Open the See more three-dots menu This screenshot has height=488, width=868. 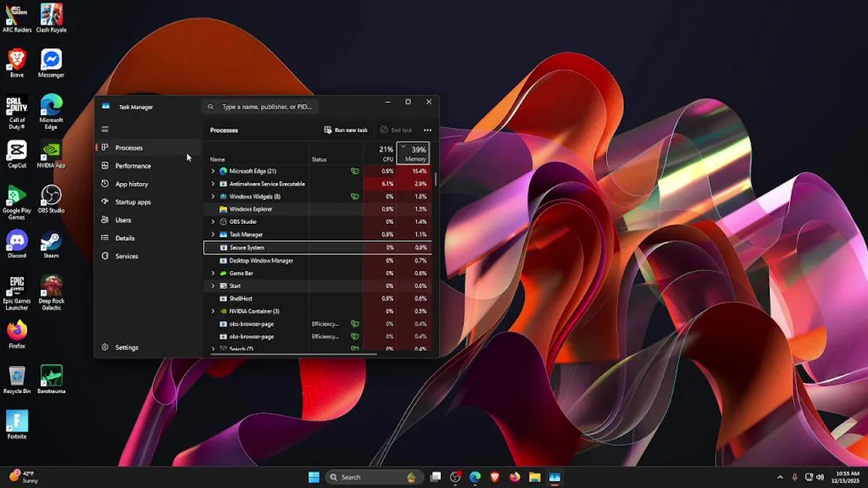point(427,130)
